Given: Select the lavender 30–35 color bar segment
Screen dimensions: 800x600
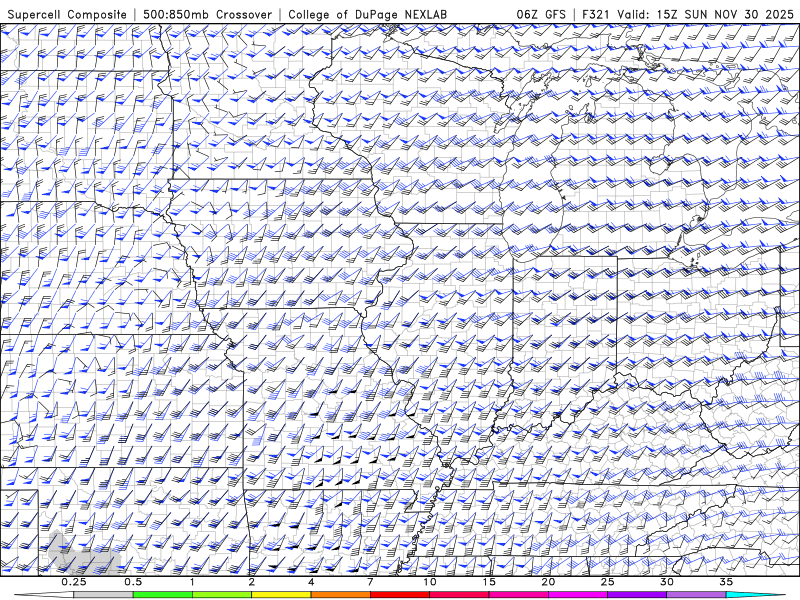Looking at the screenshot, I should [696, 595].
